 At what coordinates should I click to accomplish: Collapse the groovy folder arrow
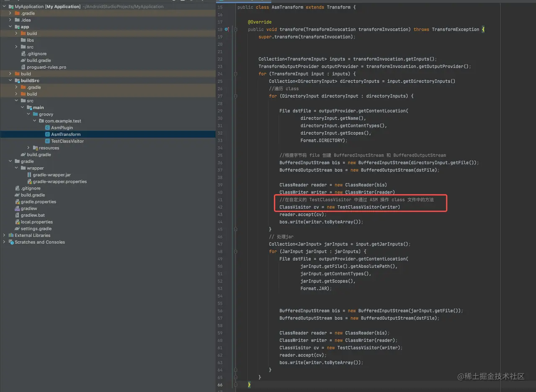click(28, 114)
